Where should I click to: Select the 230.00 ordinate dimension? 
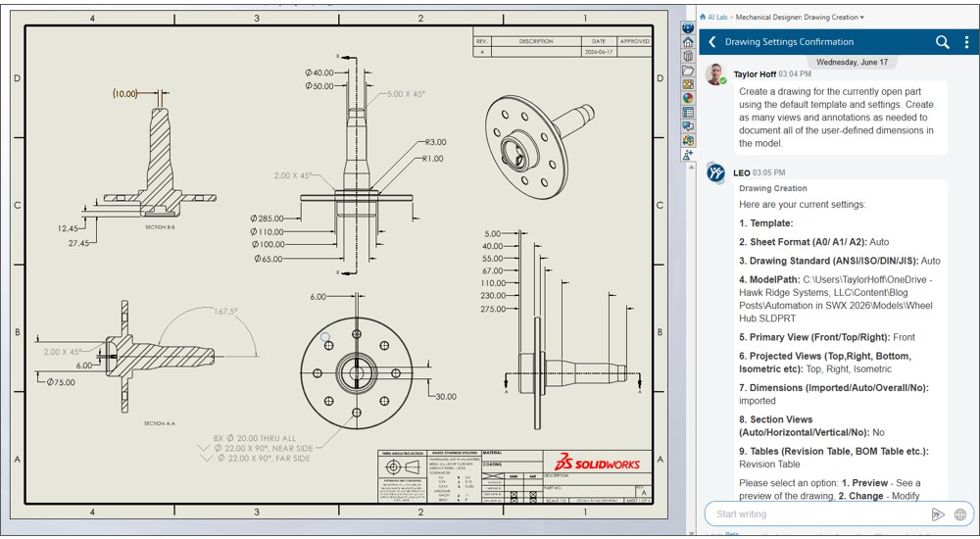click(493, 296)
